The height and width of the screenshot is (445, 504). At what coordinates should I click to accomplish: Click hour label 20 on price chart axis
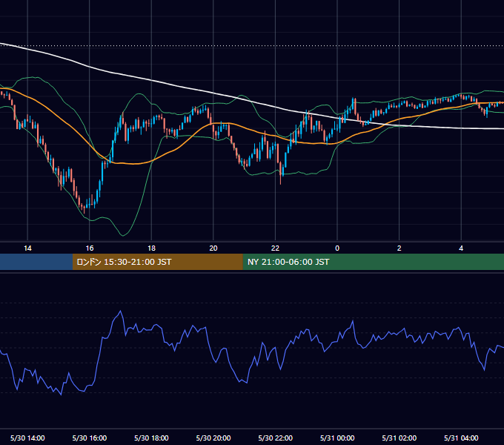[213, 248]
